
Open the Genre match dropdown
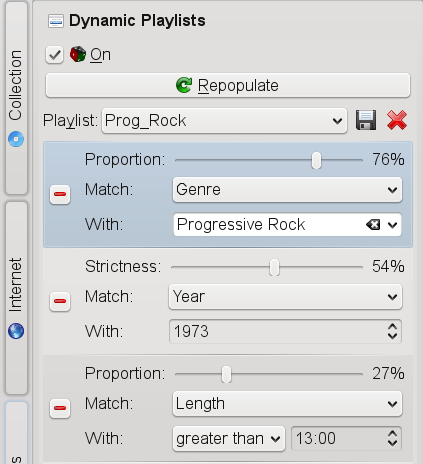[287, 190]
